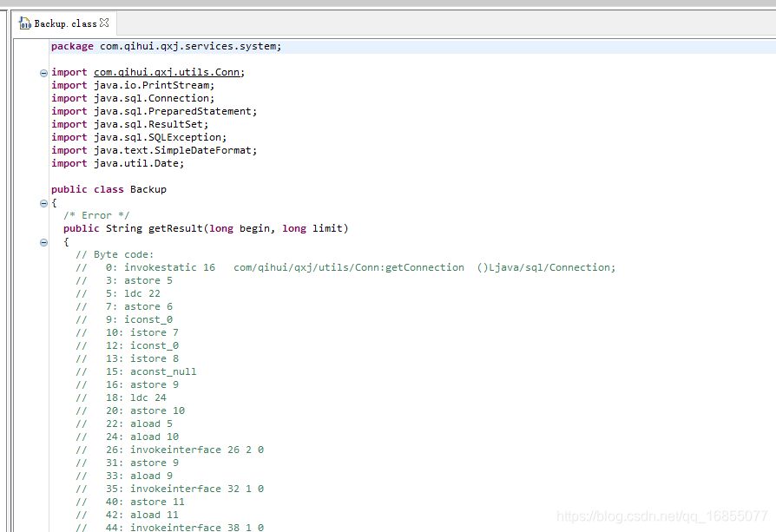Click the 9: iconst_0 line
The width and height of the screenshot is (776, 532).
[x=124, y=319]
